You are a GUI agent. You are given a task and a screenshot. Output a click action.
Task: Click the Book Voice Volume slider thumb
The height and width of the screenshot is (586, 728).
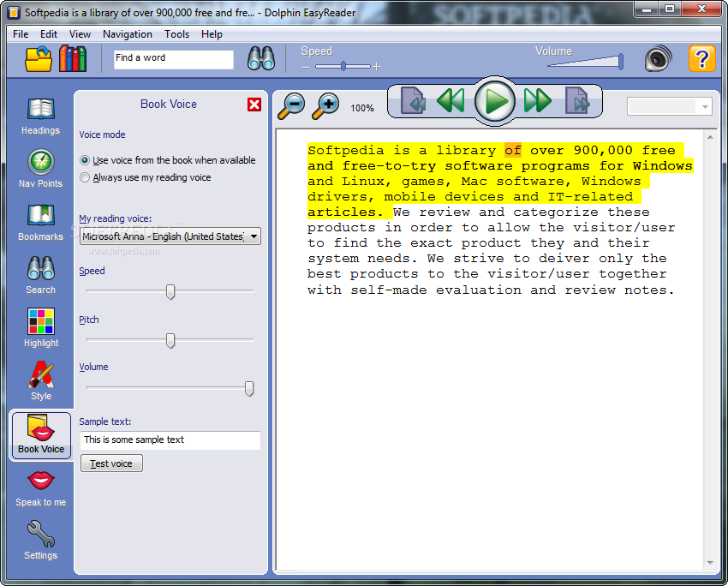(249, 389)
